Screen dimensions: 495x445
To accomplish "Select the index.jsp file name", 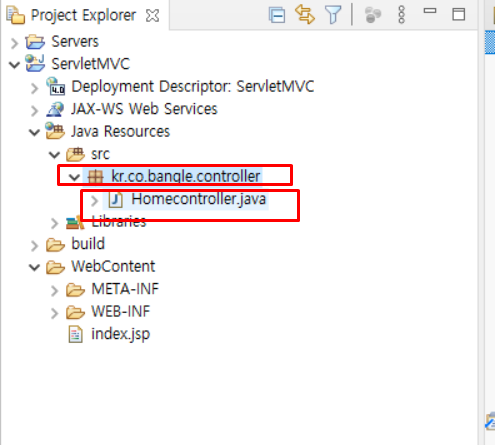I will pos(121,334).
